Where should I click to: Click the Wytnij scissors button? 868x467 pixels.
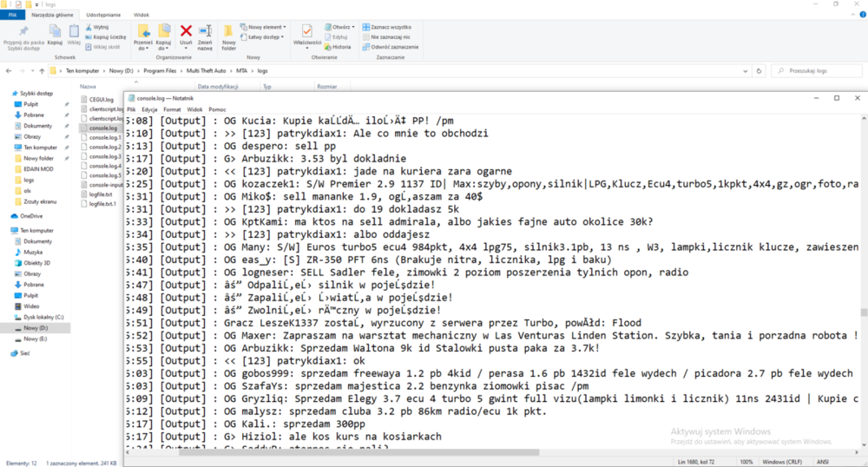click(x=97, y=27)
